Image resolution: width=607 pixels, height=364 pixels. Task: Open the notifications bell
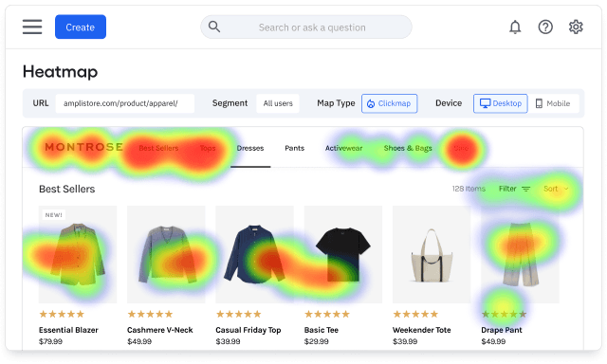(515, 27)
